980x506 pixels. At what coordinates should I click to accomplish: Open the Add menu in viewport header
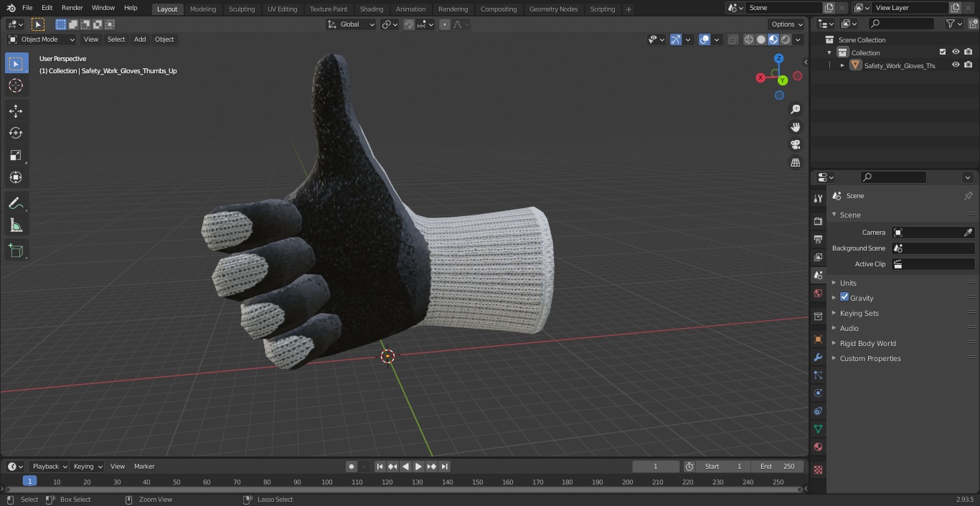click(x=140, y=39)
